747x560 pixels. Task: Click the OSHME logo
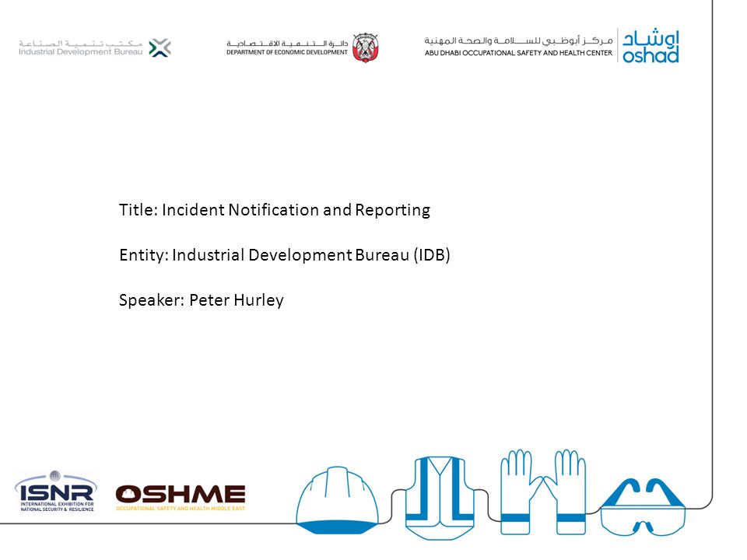pyautogui.click(x=181, y=498)
